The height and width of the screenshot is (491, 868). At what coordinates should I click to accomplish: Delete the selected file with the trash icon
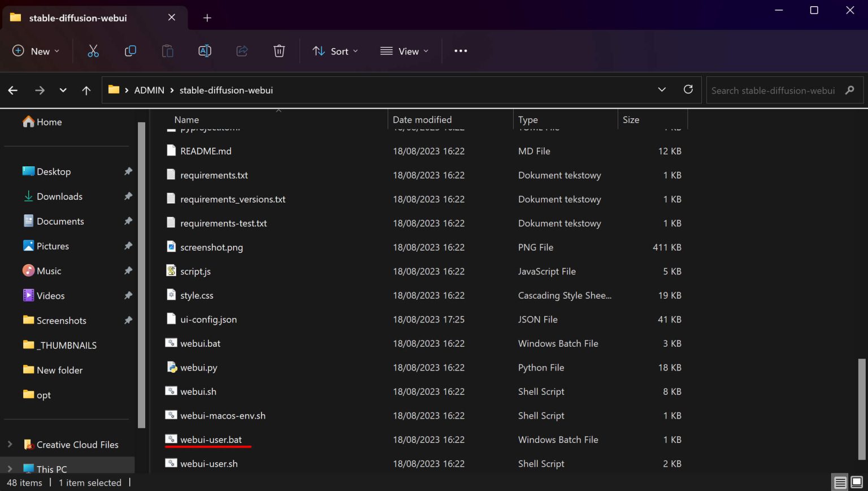coord(279,51)
